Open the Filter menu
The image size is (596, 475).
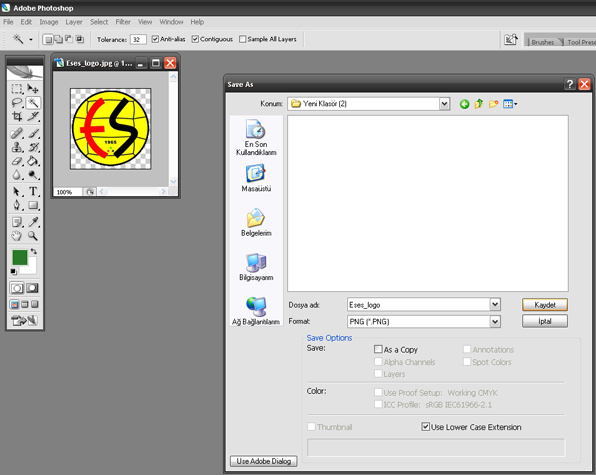click(123, 22)
